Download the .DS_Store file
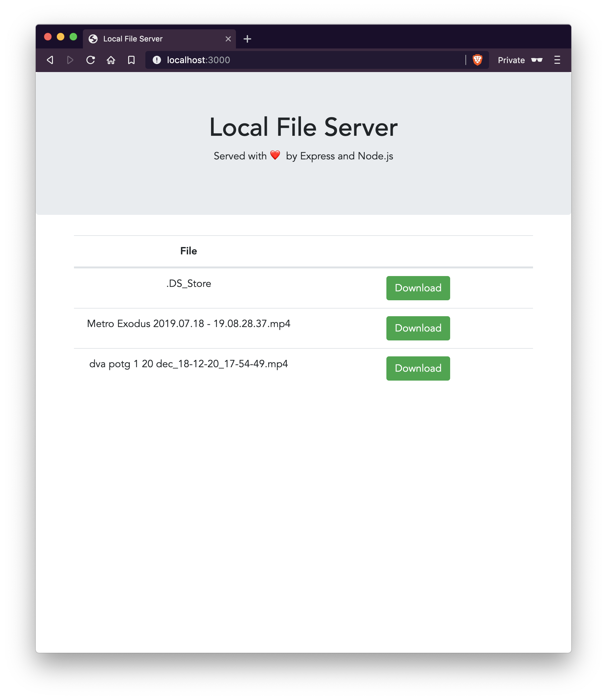This screenshot has width=607, height=700. coord(418,288)
